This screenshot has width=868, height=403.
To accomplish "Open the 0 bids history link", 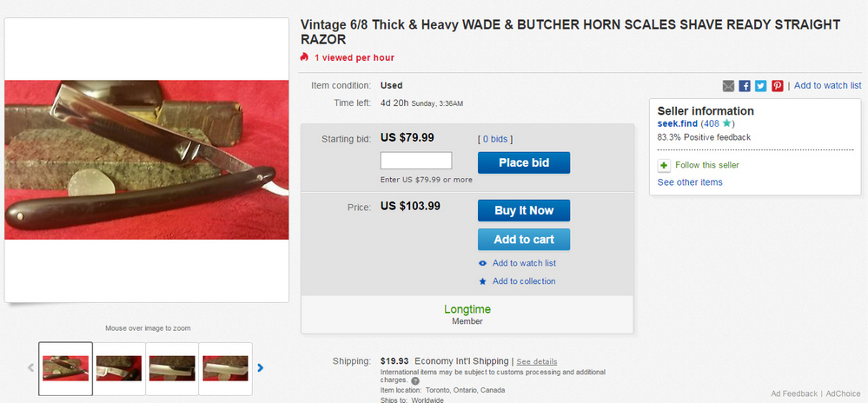I will coord(495,139).
